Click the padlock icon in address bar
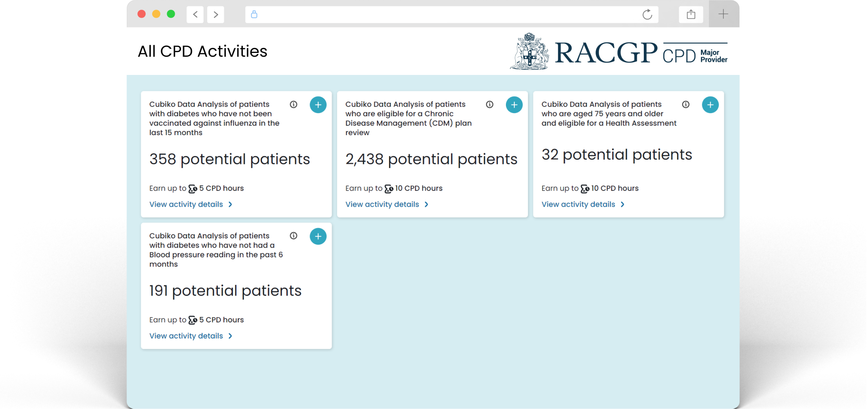The height and width of the screenshot is (409, 868). pyautogui.click(x=254, y=14)
